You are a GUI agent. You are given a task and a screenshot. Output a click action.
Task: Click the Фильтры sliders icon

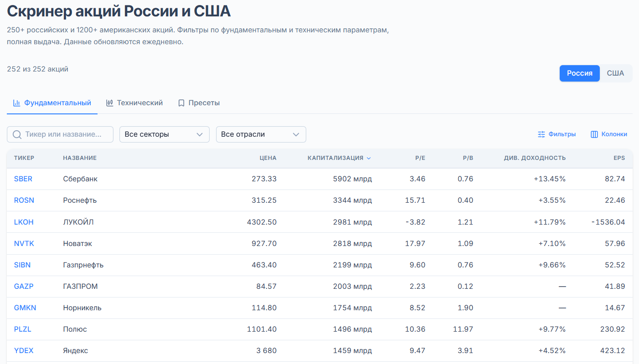click(541, 134)
